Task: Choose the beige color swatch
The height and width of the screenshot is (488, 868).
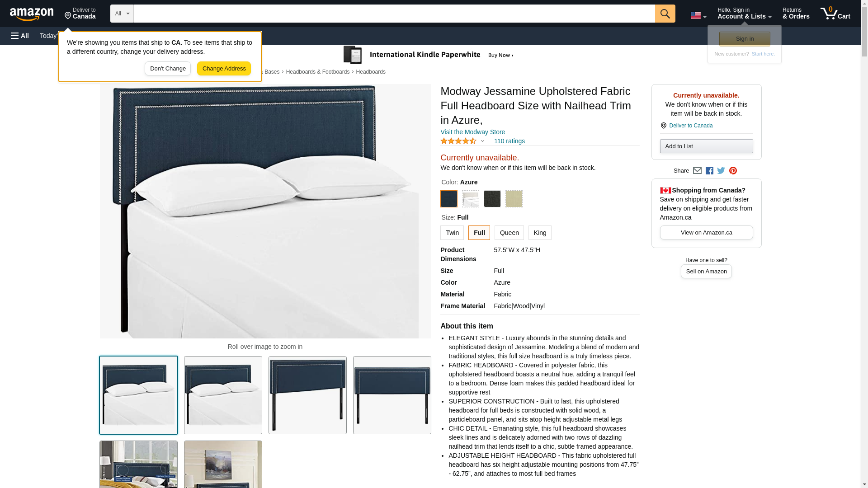Action: pyautogui.click(x=514, y=199)
